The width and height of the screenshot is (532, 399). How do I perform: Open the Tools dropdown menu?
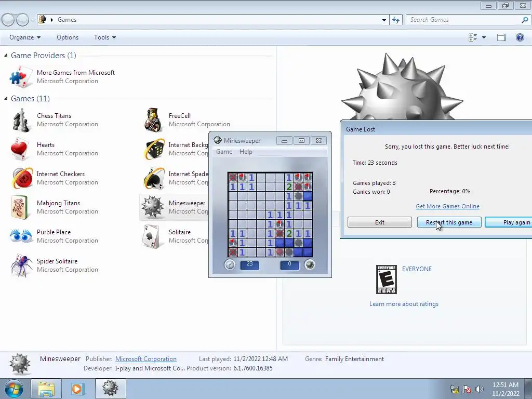click(x=105, y=37)
